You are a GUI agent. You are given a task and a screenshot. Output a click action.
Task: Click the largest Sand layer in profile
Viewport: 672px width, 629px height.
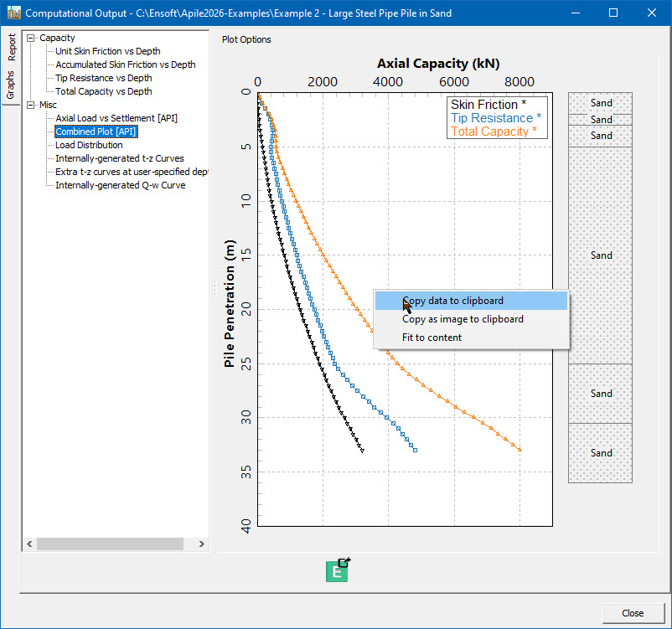tap(600, 255)
